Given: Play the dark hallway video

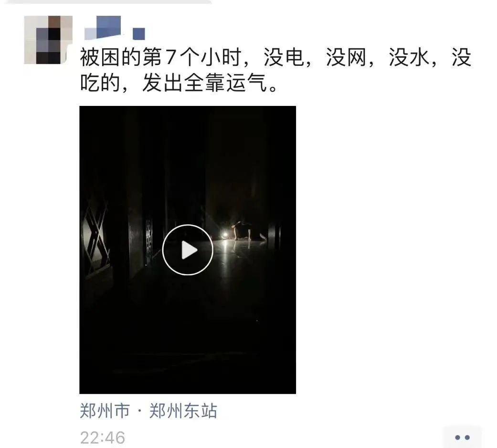Looking at the screenshot, I should click(187, 250).
